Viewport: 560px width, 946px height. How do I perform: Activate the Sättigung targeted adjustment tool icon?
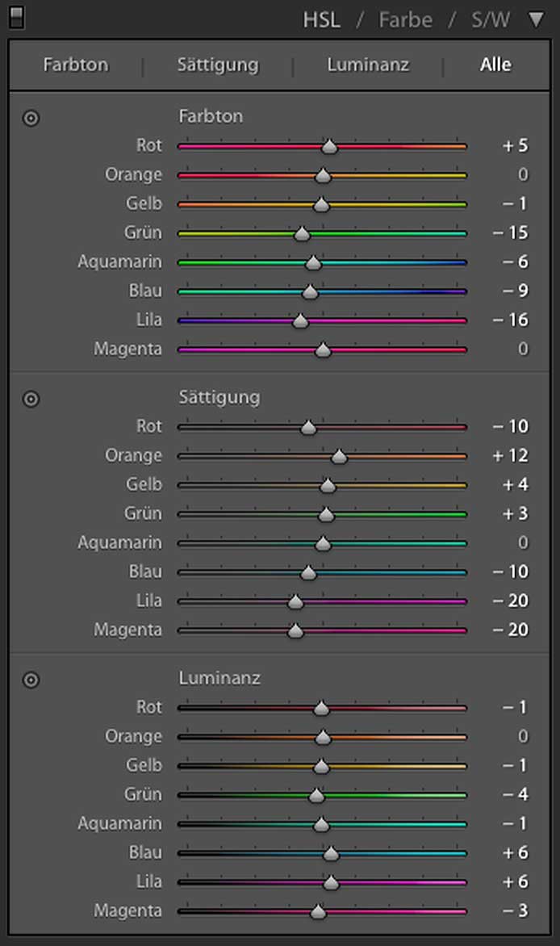click(31, 399)
